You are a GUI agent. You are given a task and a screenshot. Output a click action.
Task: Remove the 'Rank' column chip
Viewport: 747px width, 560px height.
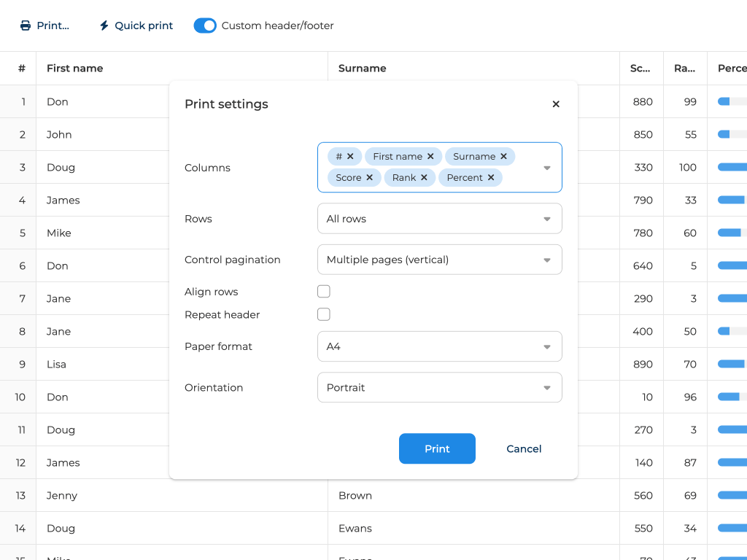point(424,178)
